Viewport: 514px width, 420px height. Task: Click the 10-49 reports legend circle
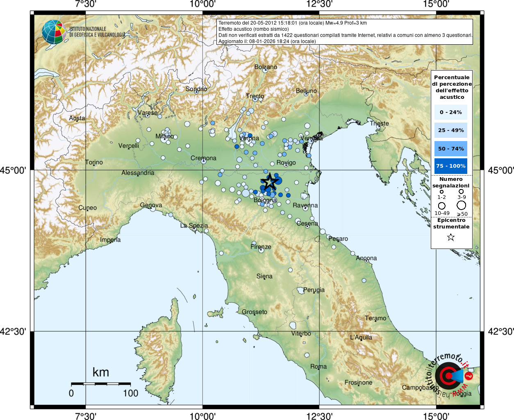442,205
